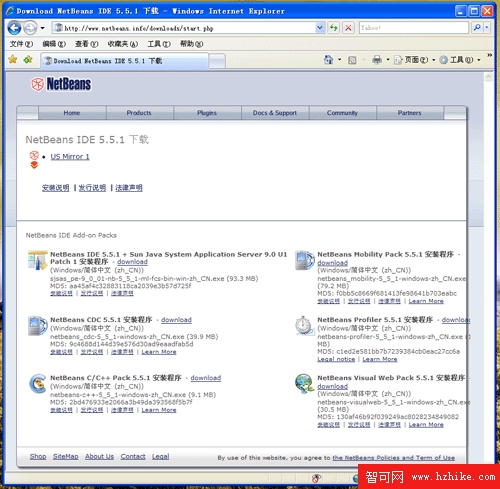The image size is (500, 489).
Task: Click the Mobility Pack phone icon
Action: pos(305,260)
